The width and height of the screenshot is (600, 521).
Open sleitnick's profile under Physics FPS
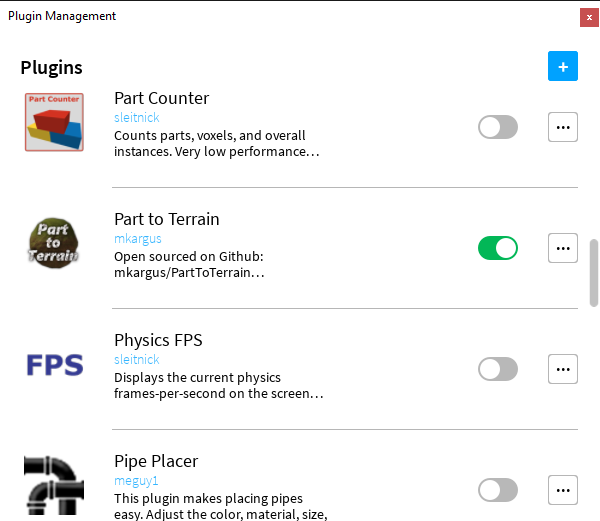[137, 360]
